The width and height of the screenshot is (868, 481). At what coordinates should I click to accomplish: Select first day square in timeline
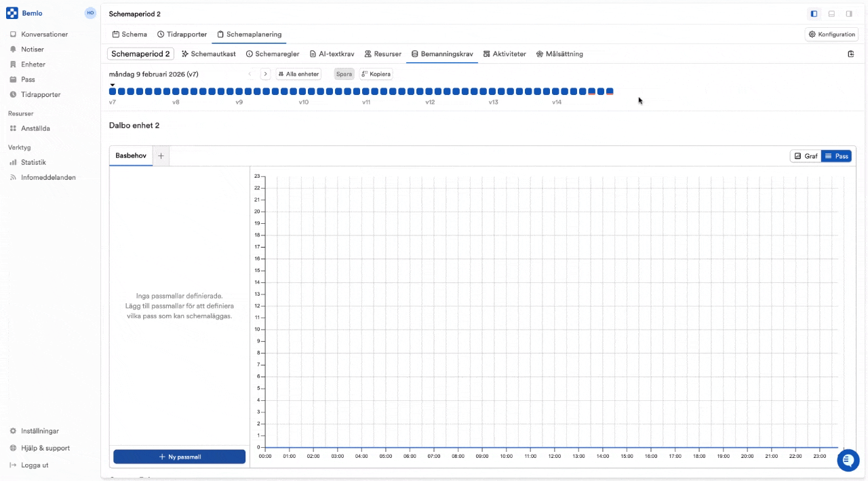(113, 91)
